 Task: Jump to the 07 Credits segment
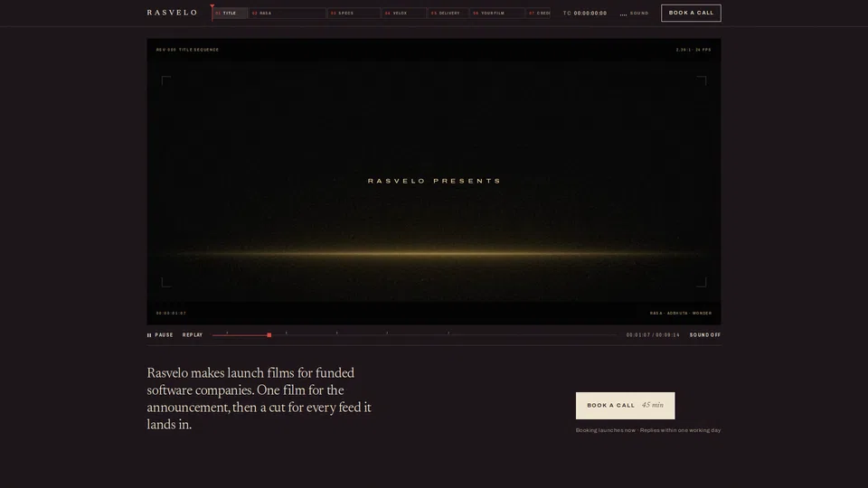(538, 13)
